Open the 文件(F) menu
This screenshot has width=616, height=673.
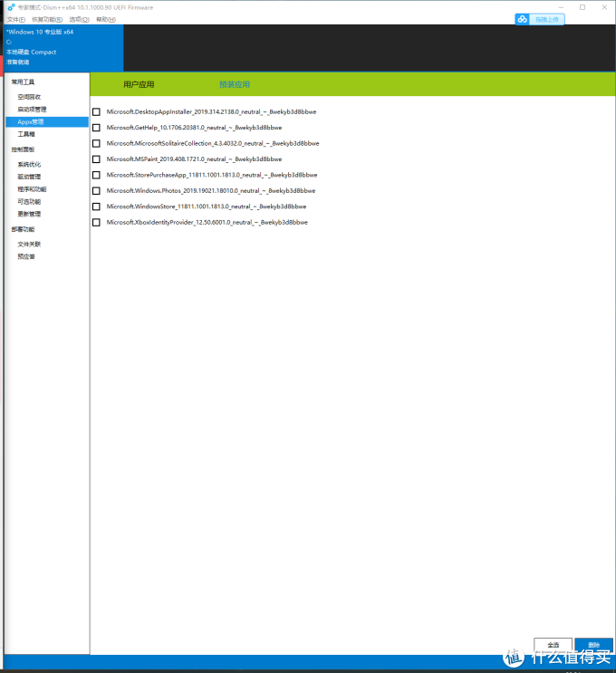[x=16, y=19]
